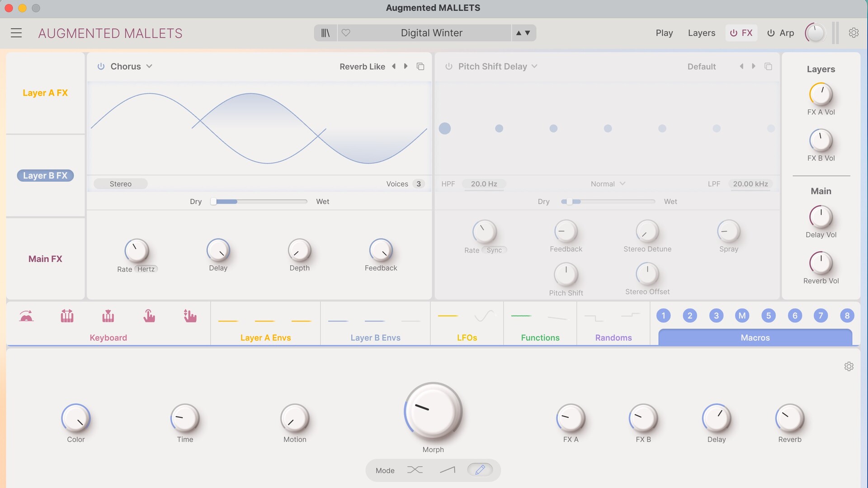The image size is (868, 488).
Task: Expand the Pitch Shift Delay type dropdown
Action: [x=534, y=66]
